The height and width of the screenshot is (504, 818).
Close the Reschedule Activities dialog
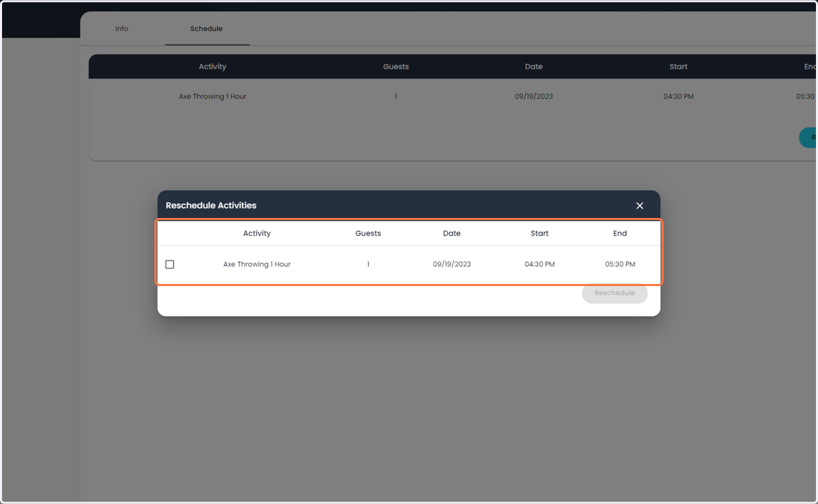click(639, 206)
